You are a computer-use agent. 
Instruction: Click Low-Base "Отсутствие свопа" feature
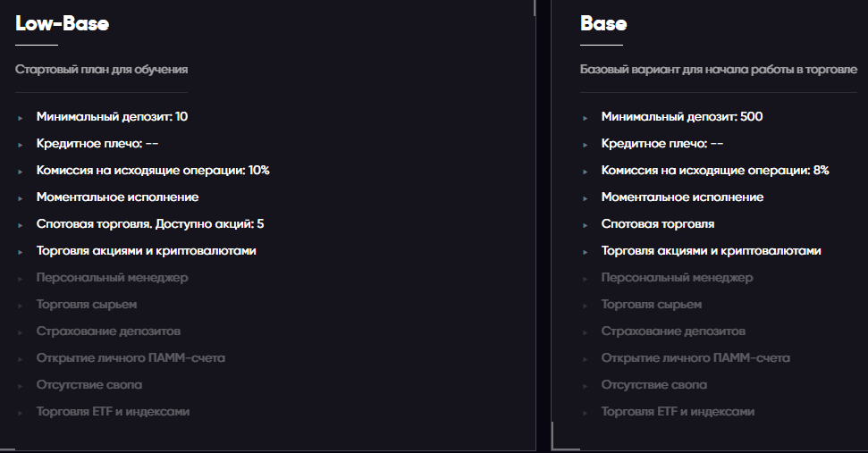(88, 385)
